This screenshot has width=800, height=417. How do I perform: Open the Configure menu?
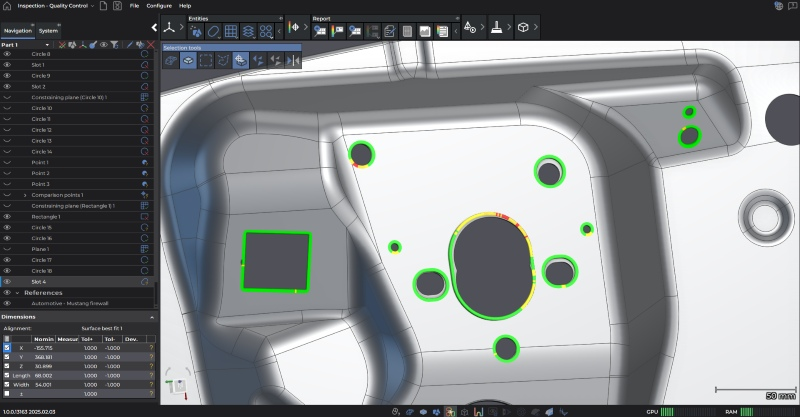tap(159, 6)
